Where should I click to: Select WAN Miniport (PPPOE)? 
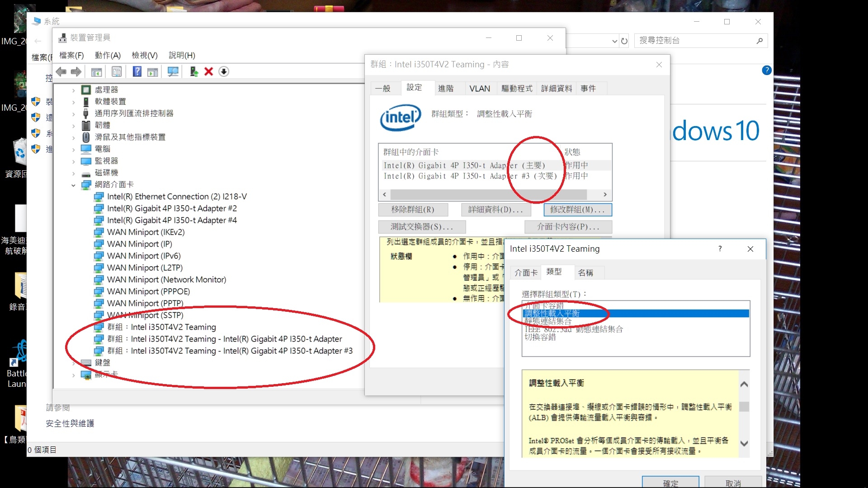point(148,291)
